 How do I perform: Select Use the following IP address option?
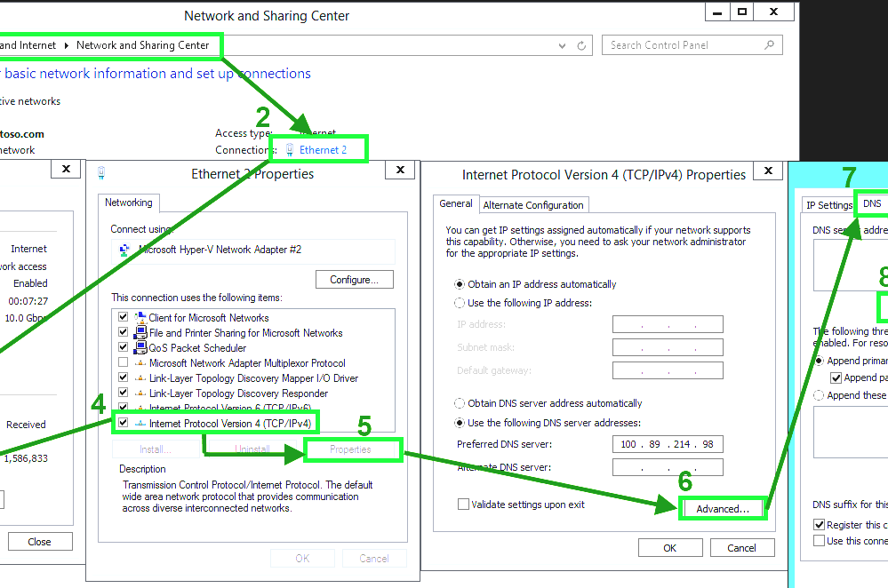click(459, 302)
